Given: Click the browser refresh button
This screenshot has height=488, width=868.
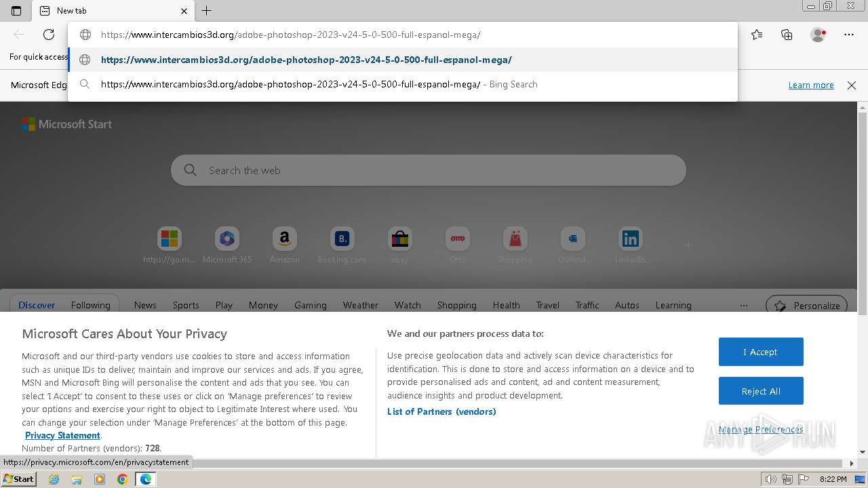Looking at the screenshot, I should pyautogui.click(x=49, y=35).
